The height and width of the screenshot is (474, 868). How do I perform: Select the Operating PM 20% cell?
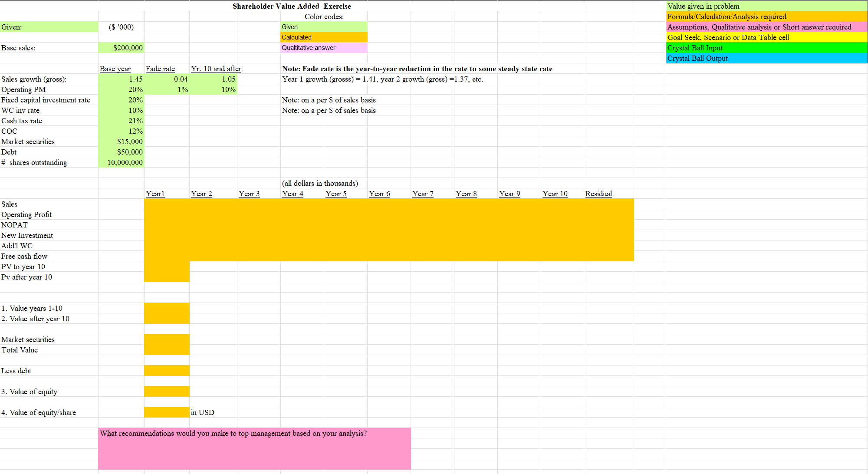pos(122,89)
